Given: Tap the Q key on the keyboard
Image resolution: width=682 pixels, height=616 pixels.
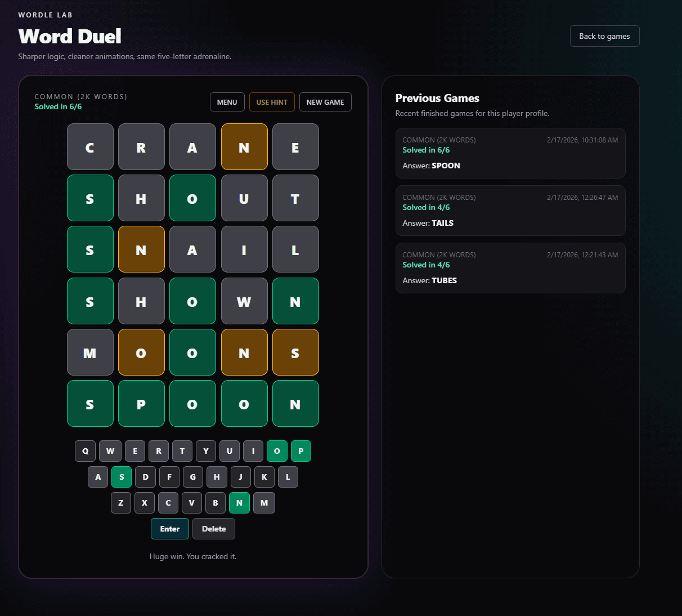Looking at the screenshot, I should point(85,451).
